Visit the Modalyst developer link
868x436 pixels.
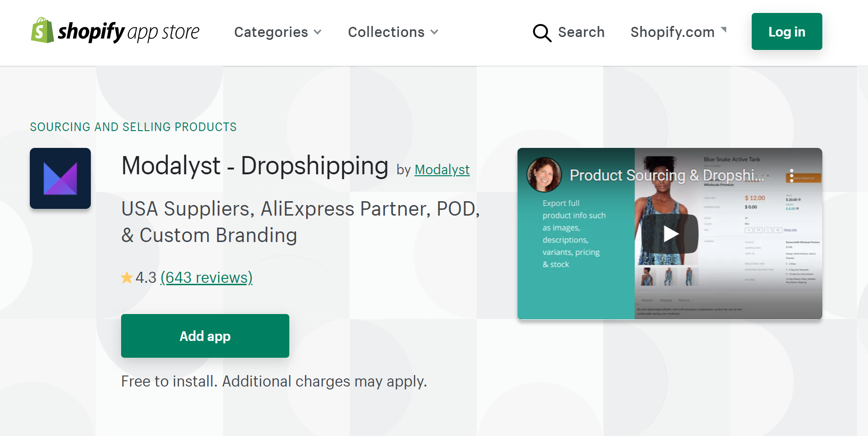pyautogui.click(x=442, y=170)
